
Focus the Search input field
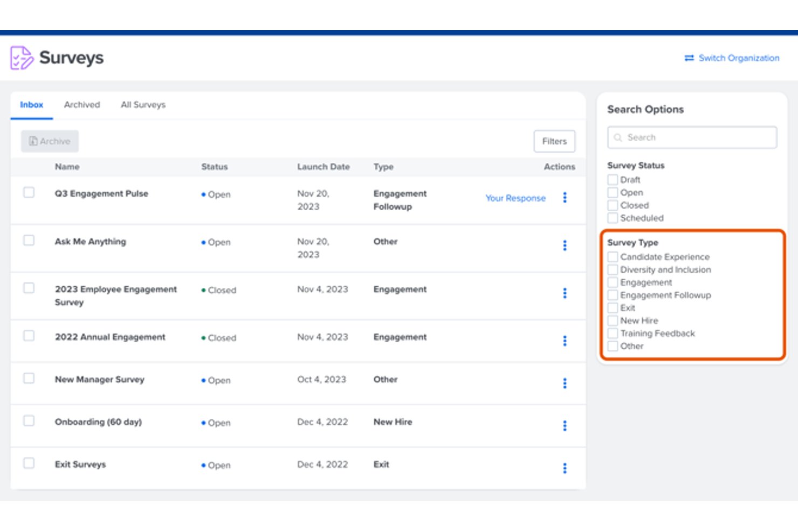coord(692,137)
